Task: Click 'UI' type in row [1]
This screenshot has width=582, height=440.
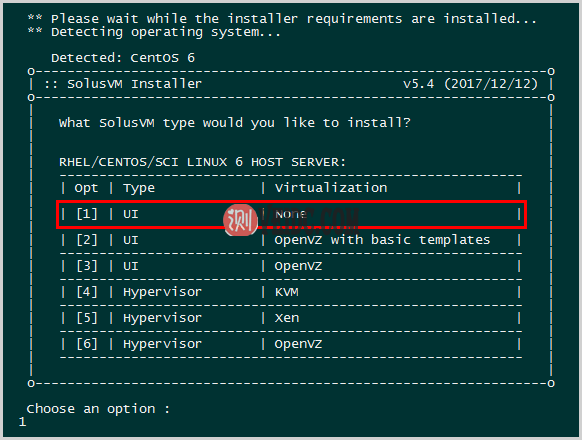Action: click(x=131, y=214)
